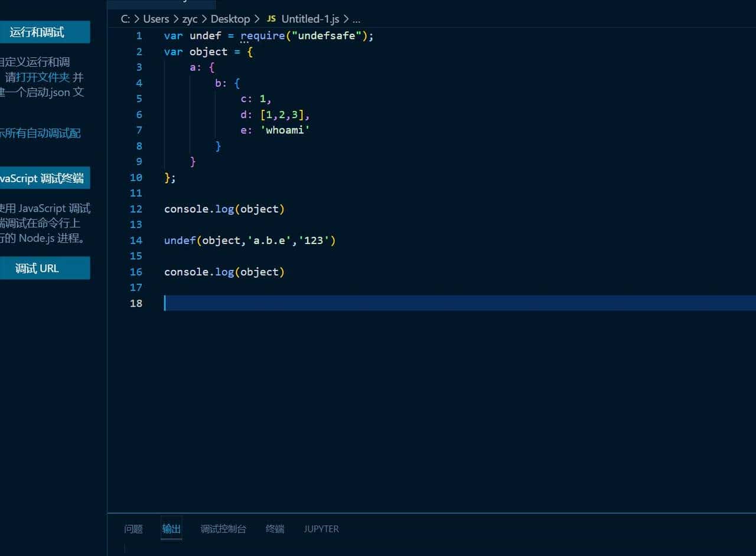
Task: Click line number 14 in the editor
Action: (x=136, y=240)
